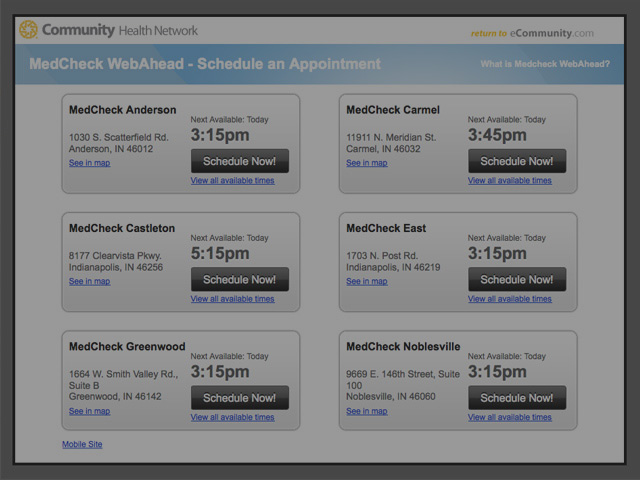
Task: Schedule Now at MedCheck East
Action: 517,280
